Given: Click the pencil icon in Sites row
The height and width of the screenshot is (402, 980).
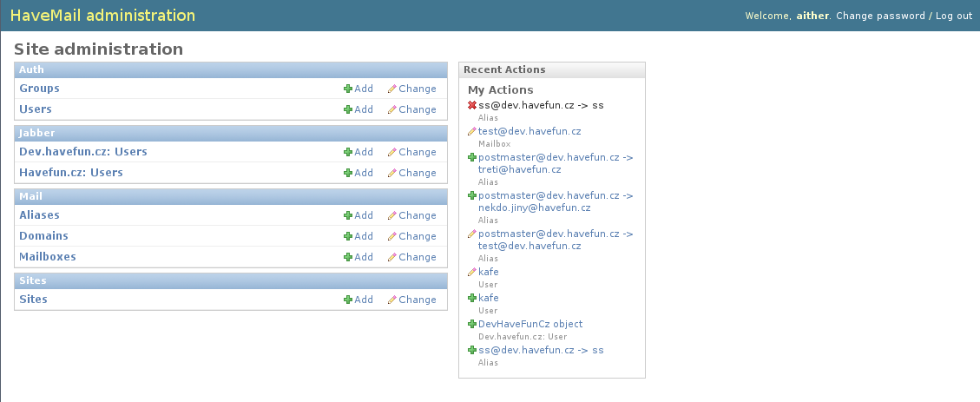Looking at the screenshot, I should click(x=391, y=300).
